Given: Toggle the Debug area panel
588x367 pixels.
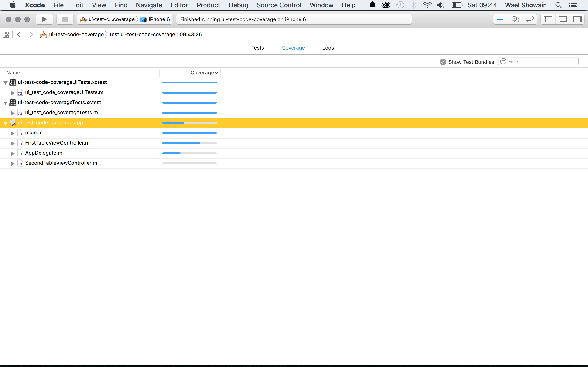Looking at the screenshot, I should pos(563,19).
